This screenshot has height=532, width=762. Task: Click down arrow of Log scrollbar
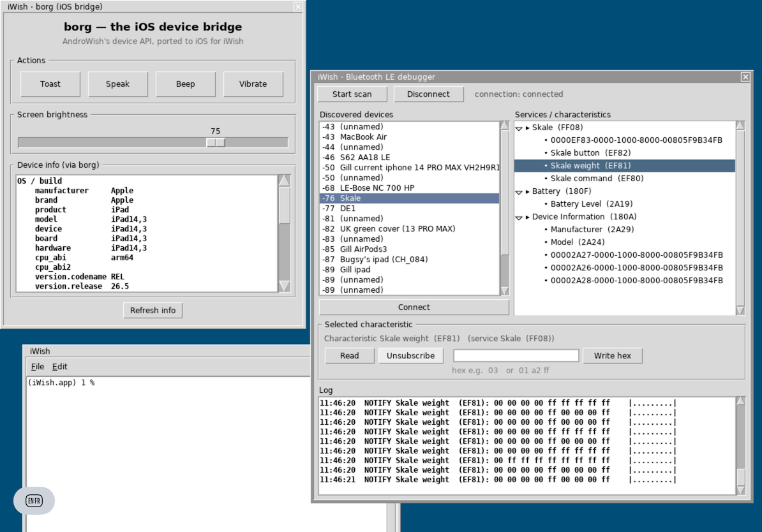(740, 490)
